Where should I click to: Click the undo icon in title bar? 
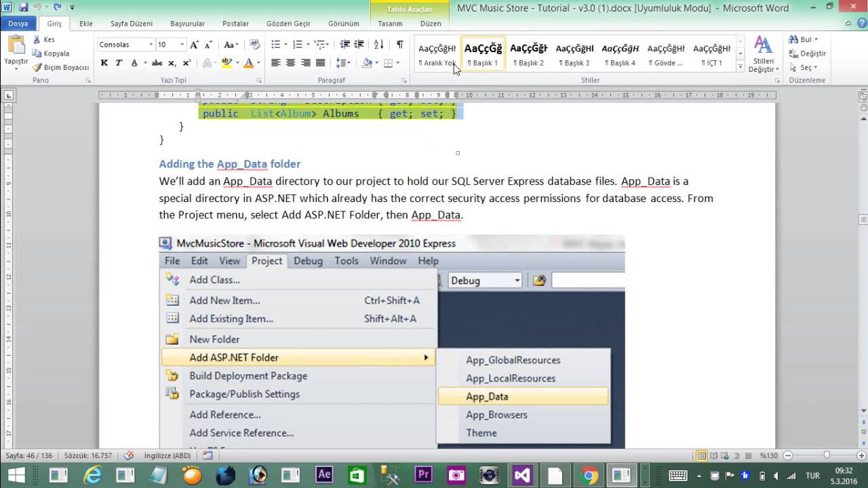(38, 7)
